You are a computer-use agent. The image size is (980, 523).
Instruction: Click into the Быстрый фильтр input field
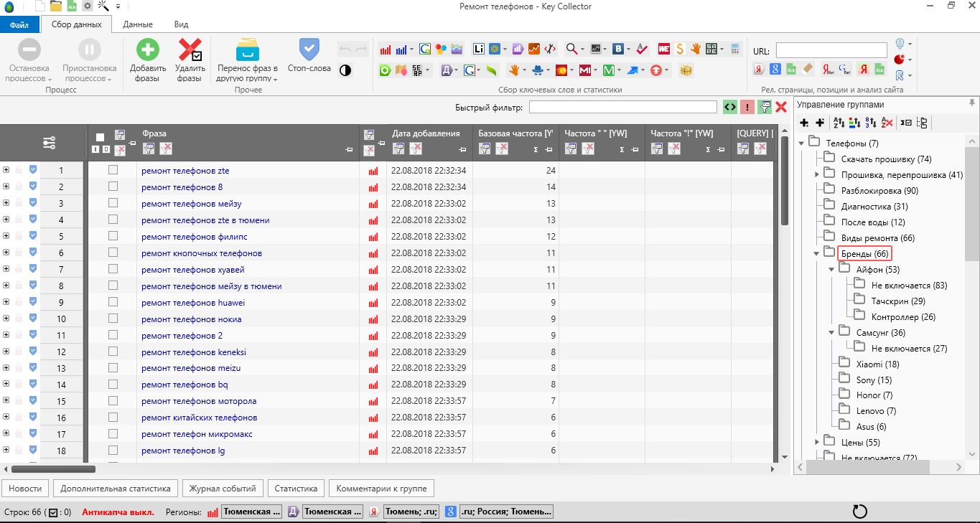click(623, 107)
